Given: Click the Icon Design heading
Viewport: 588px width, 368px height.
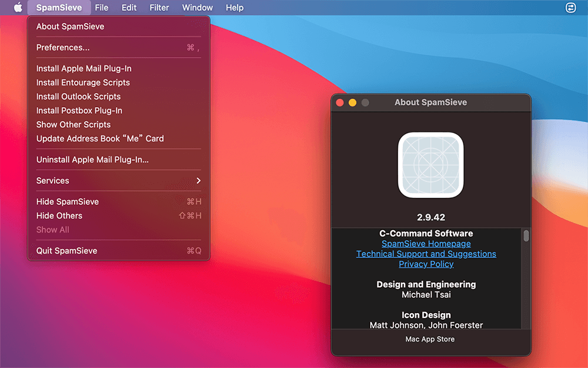Looking at the screenshot, I should pyautogui.click(x=426, y=315).
